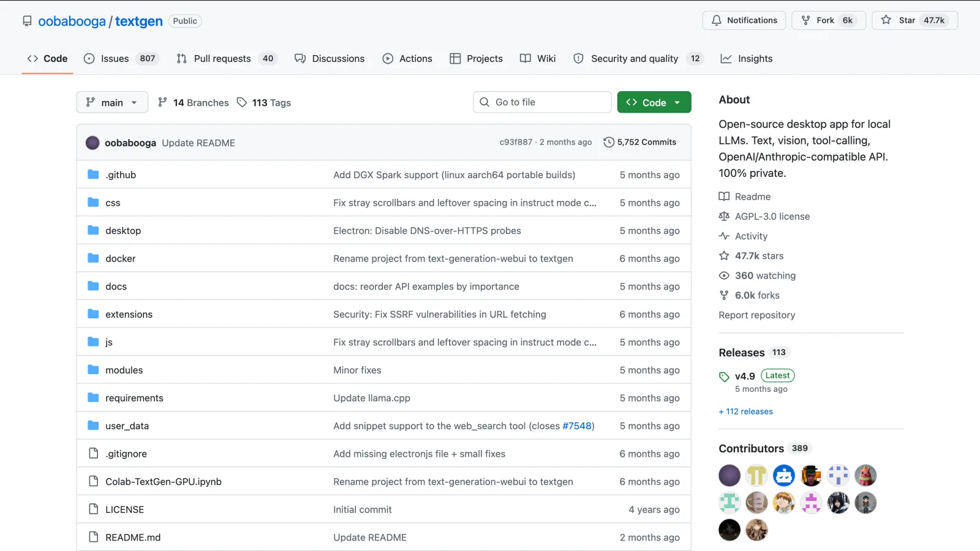Open the Discussions tab
This screenshot has width=980, height=551.
[x=330, y=59]
